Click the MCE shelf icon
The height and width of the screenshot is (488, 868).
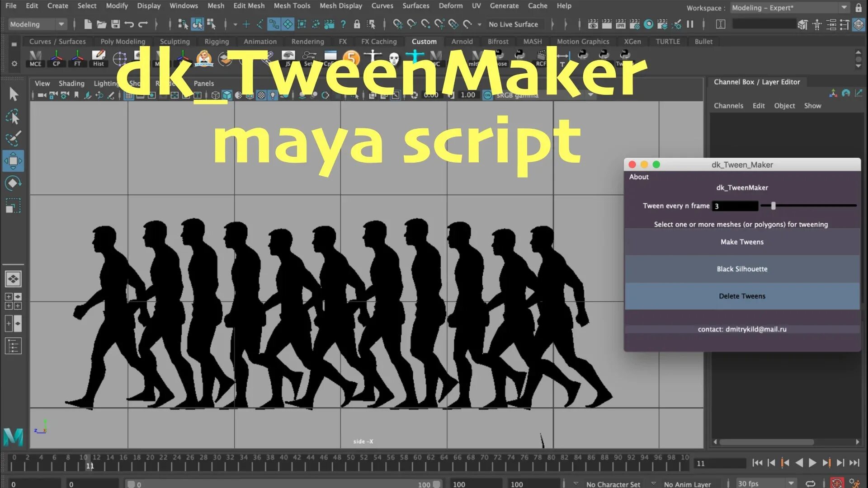(35, 59)
